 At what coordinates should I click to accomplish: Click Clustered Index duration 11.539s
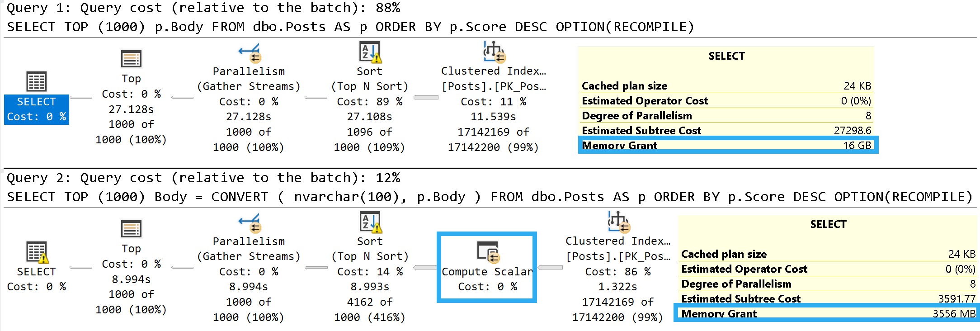(x=493, y=117)
